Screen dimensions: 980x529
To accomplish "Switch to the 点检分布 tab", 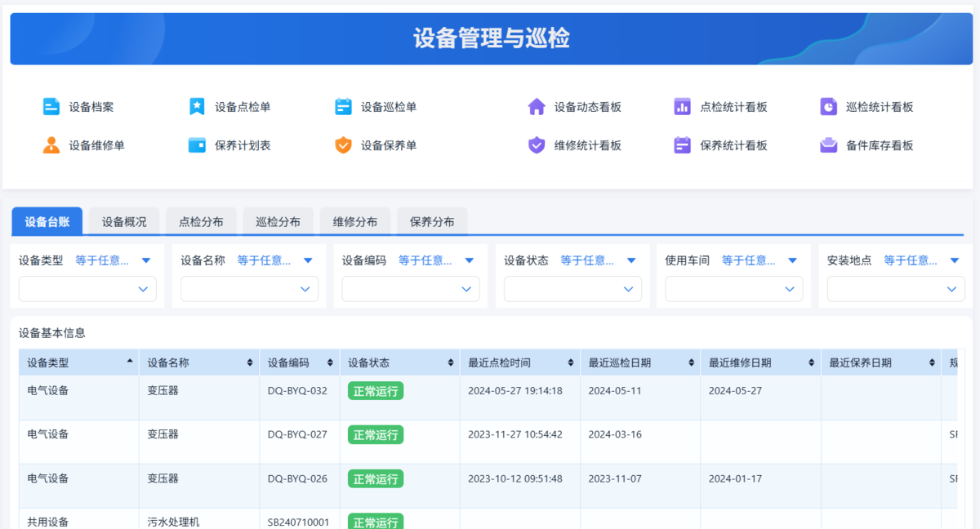I will [201, 220].
